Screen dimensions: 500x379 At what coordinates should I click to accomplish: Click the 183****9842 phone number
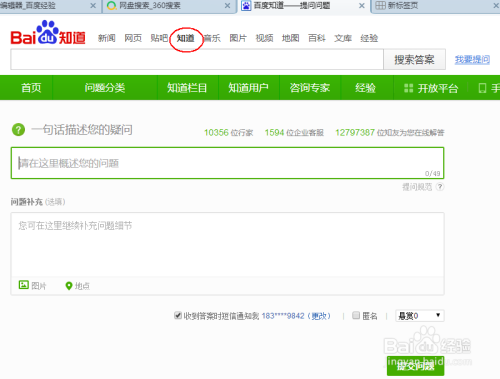[283, 316]
